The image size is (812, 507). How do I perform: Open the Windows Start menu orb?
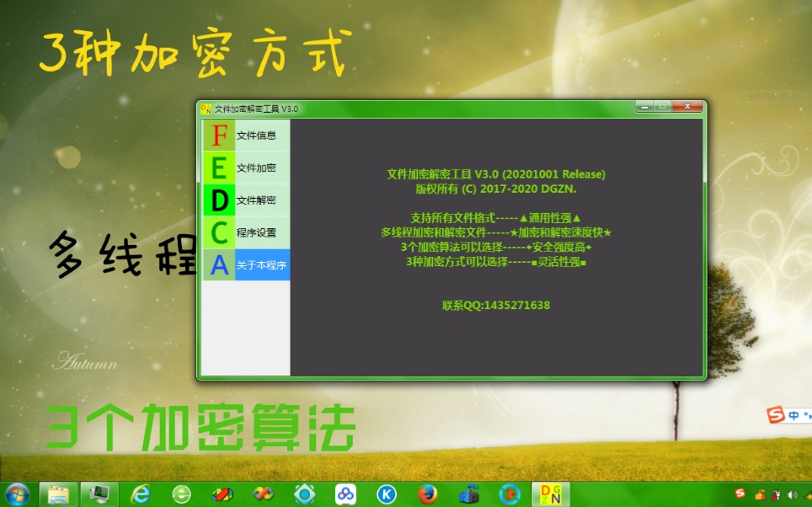17,494
